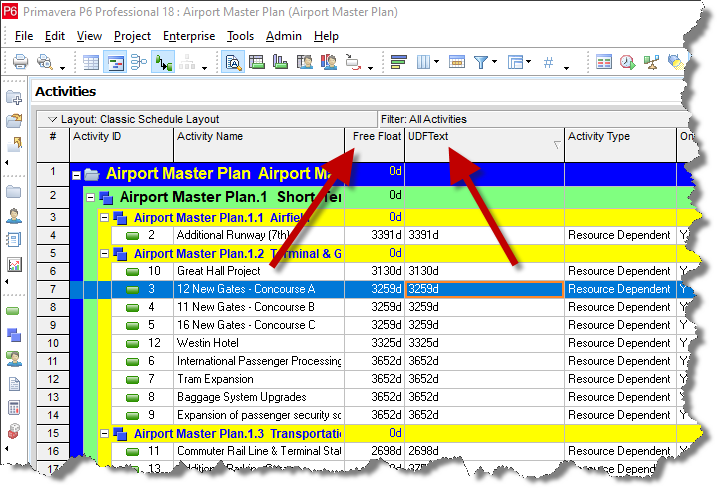717x488 pixels.
Task: Select row number 4 header
Action: [x=53, y=236]
